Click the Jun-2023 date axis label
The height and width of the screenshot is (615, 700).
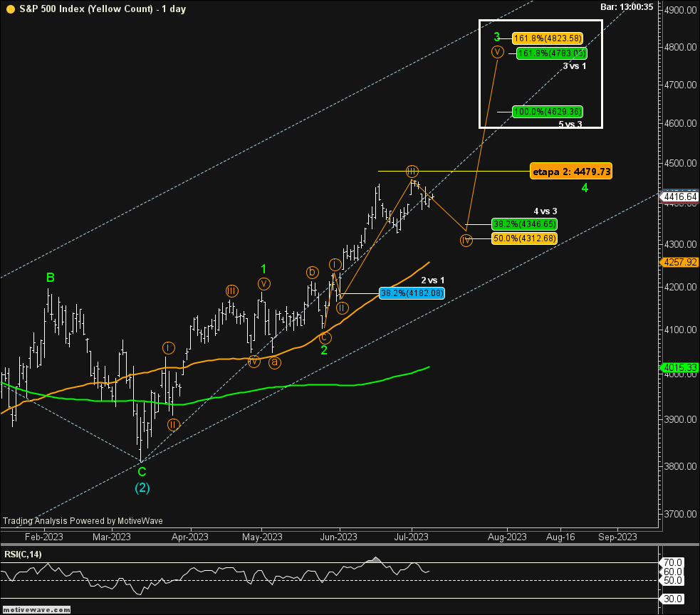[338, 537]
